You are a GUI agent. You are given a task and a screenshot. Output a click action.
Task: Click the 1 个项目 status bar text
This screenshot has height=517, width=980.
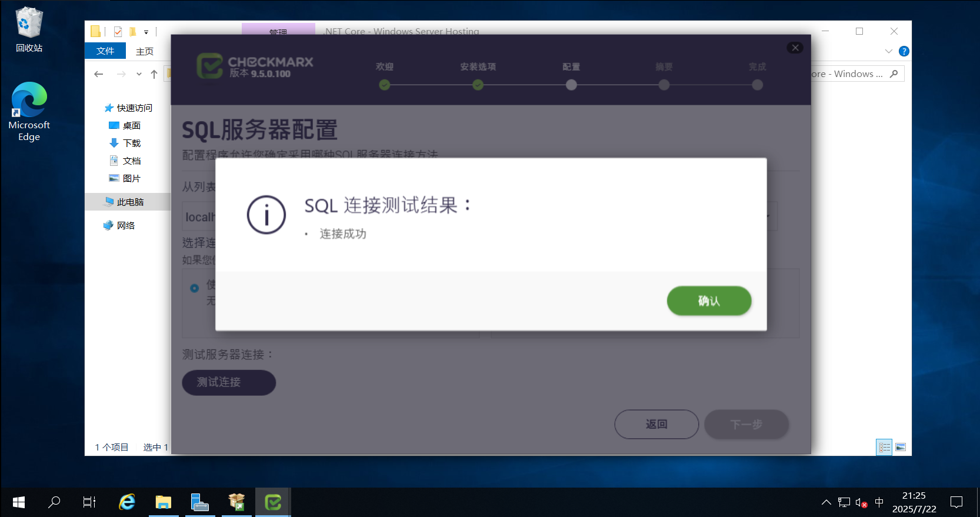click(x=112, y=447)
